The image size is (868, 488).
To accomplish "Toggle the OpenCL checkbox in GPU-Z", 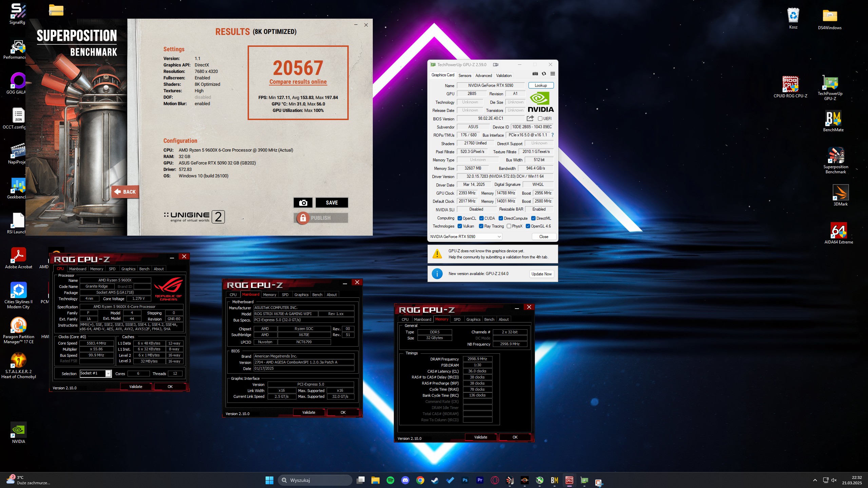I will pyautogui.click(x=460, y=218).
